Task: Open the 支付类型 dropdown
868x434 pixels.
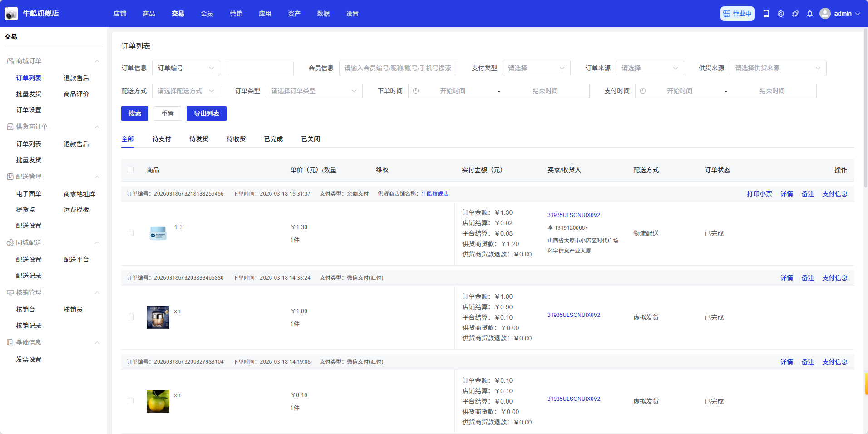Action: coord(536,68)
